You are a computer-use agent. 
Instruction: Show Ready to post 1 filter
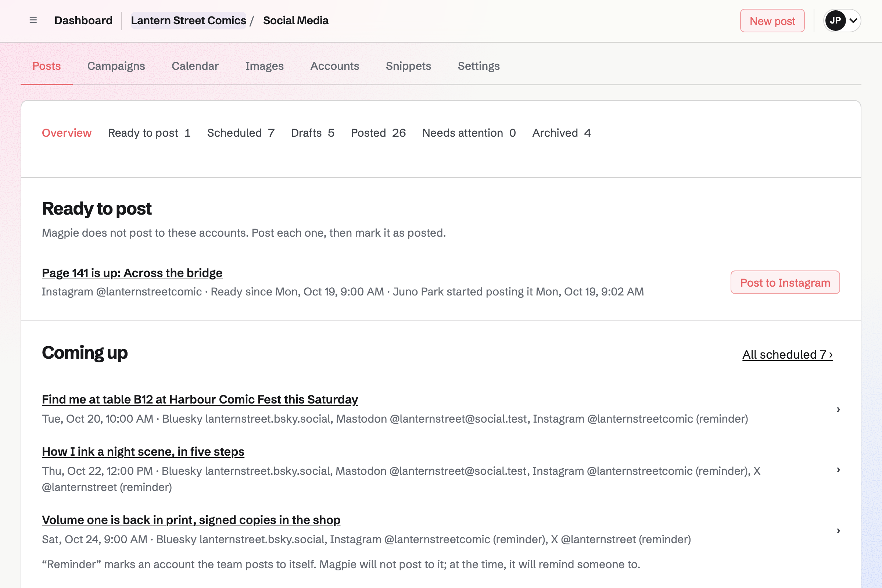(149, 133)
